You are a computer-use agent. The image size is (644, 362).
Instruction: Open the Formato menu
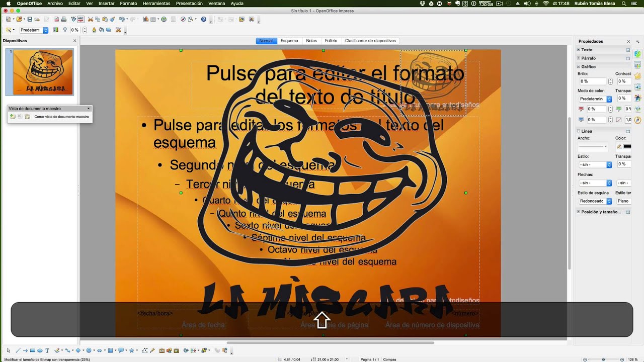point(128,4)
